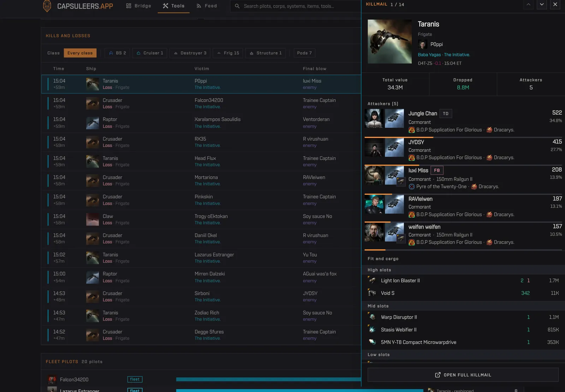Image resolution: width=565 pixels, height=392 pixels.
Task: Click the 5MN Y-T8 Compact Microwarpdrive icon
Action: (372, 342)
